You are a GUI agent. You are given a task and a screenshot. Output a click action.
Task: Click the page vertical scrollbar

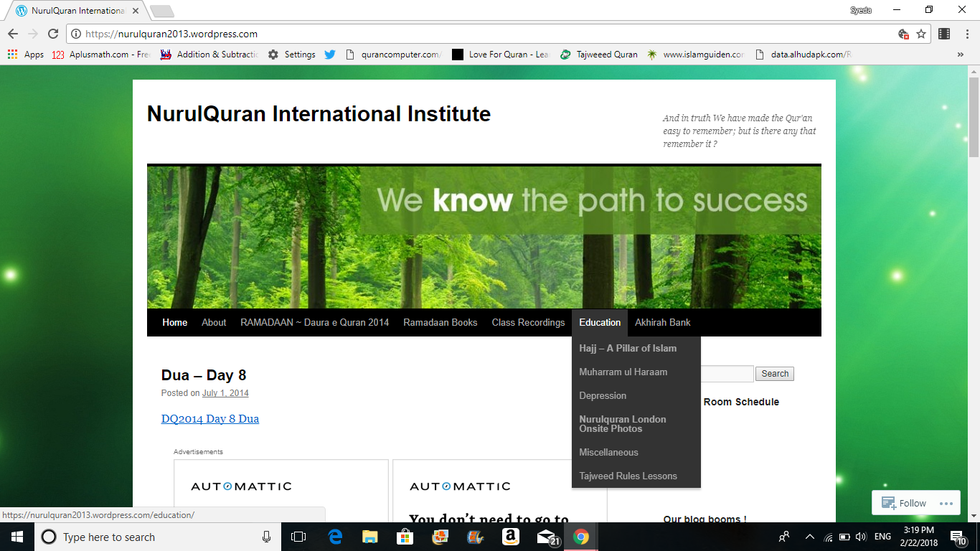click(x=974, y=287)
